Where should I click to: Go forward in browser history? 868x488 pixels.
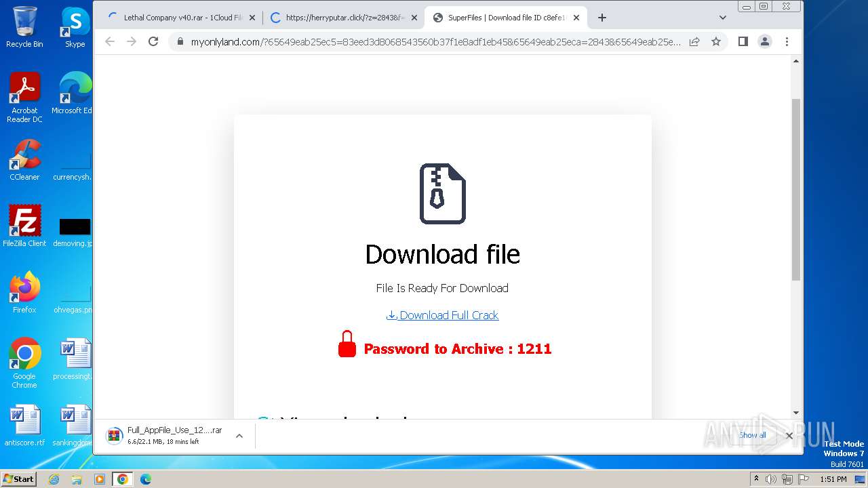[x=132, y=41]
